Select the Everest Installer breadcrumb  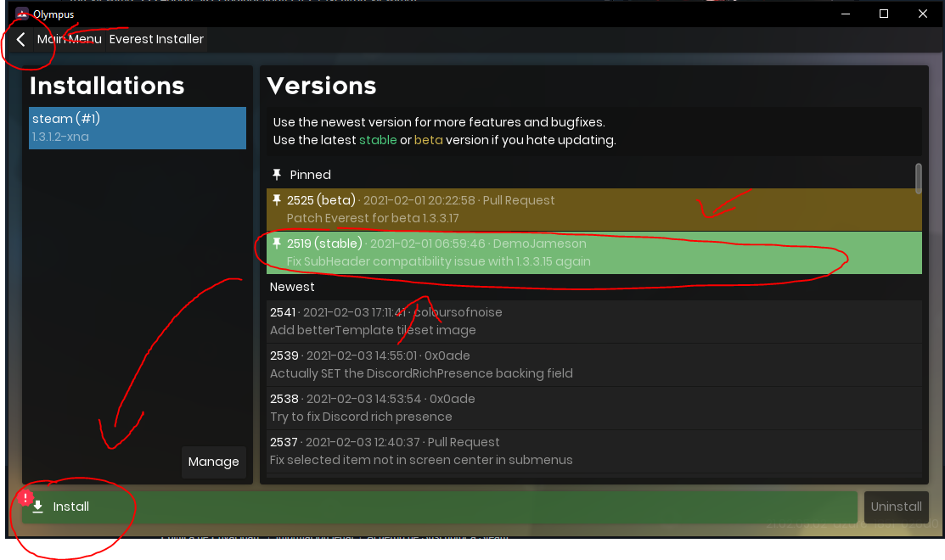(157, 39)
